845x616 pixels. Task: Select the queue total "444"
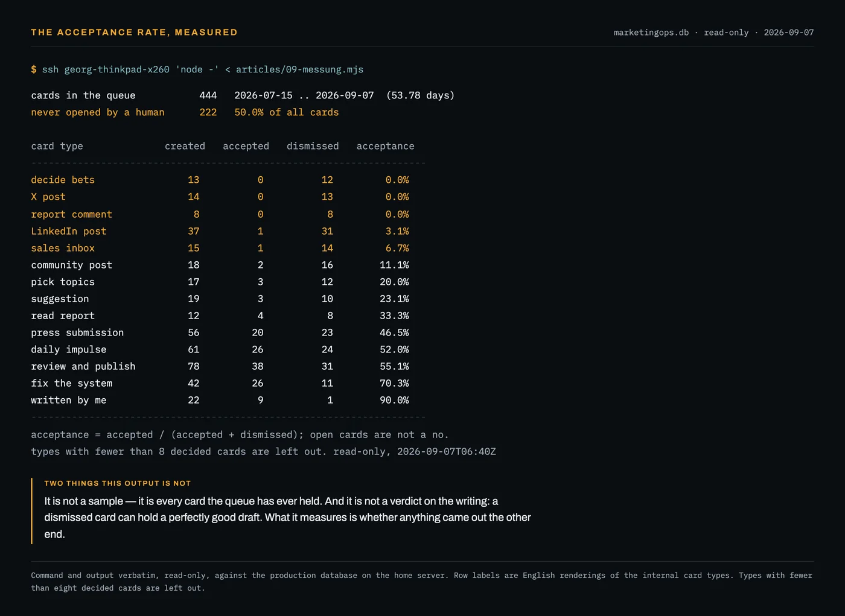208,95
